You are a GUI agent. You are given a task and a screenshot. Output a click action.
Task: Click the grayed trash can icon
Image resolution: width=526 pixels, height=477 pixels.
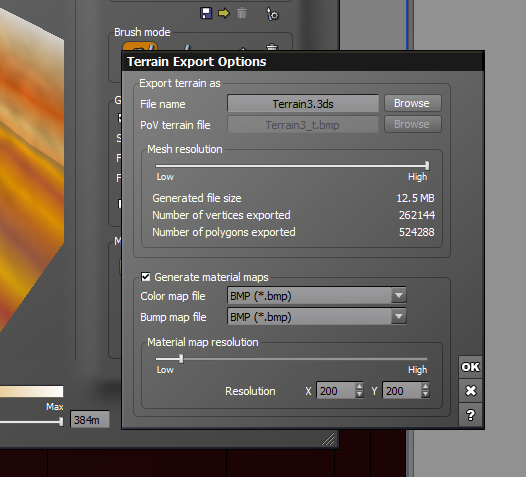(242, 13)
